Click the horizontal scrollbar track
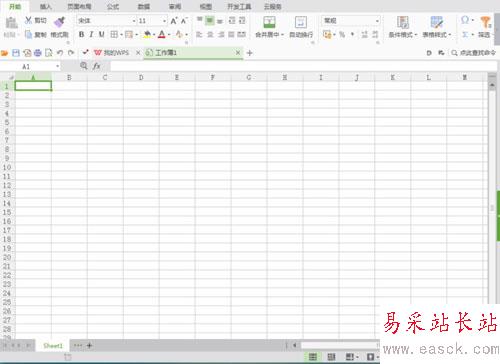 click(339, 345)
